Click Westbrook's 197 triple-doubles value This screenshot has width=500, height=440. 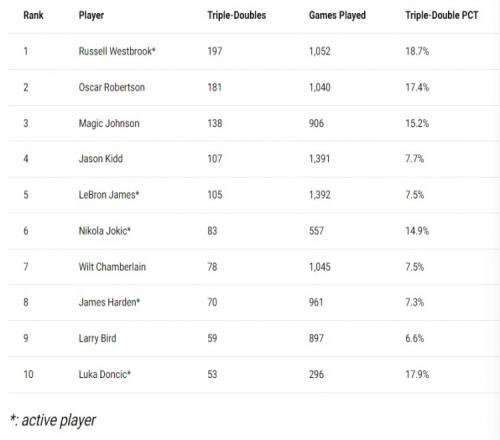tap(215, 51)
